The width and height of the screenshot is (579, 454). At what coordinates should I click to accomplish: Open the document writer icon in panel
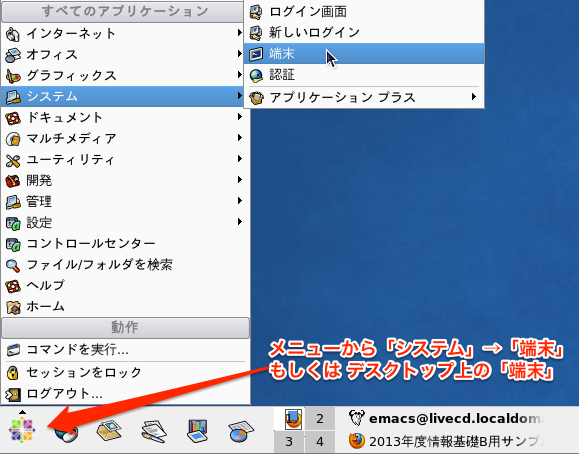click(x=154, y=430)
